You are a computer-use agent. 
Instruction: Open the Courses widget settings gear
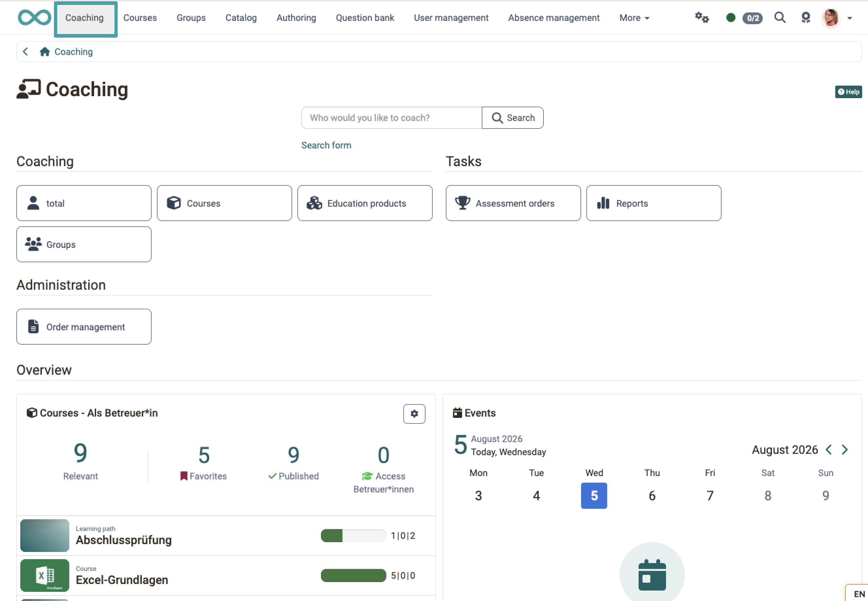414,414
